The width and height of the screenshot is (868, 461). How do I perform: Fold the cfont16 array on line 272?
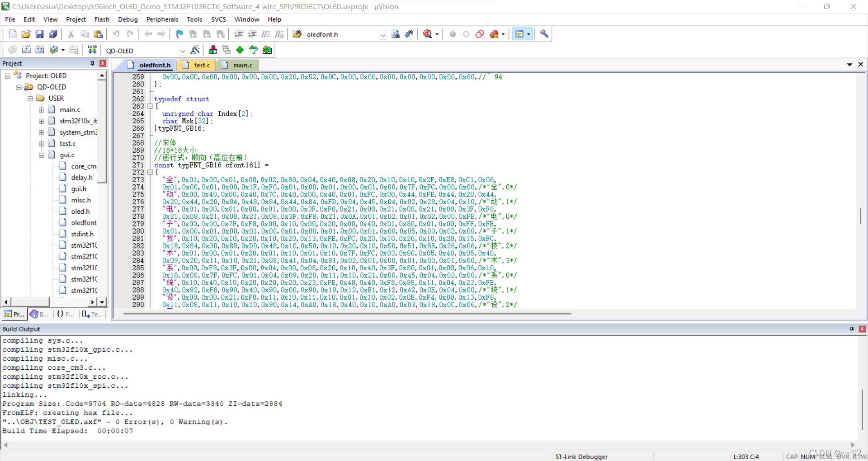150,172
